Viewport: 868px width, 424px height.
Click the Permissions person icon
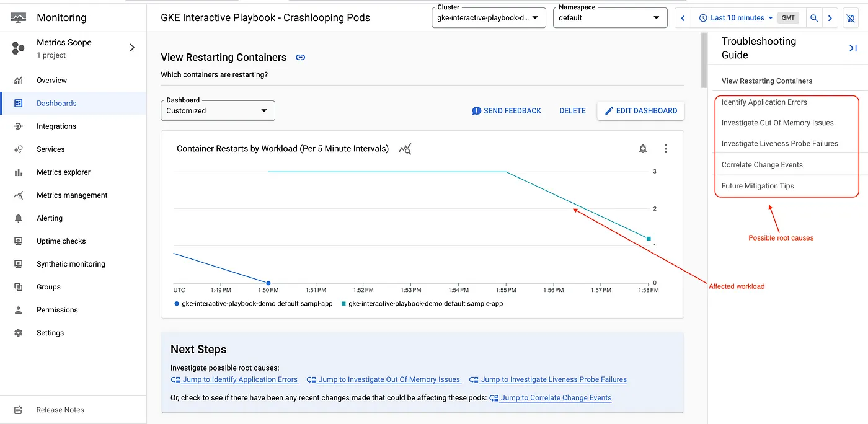click(19, 310)
